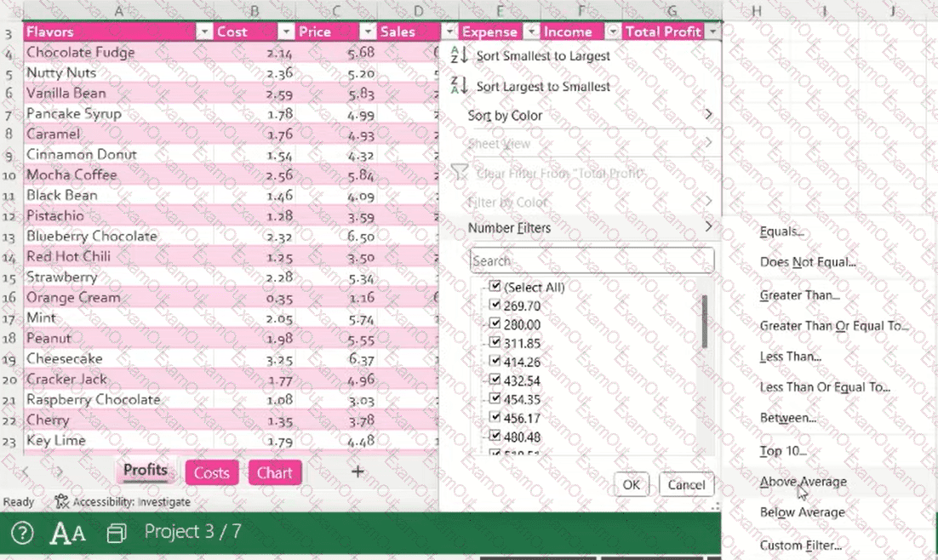Choose Above Average number filter

click(x=803, y=482)
